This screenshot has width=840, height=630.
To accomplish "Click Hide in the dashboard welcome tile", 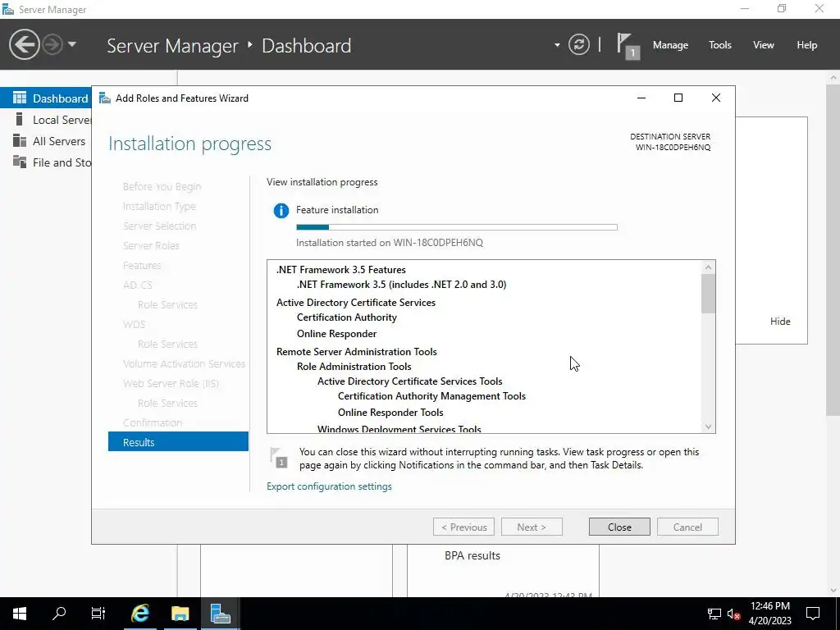I will 780,322.
